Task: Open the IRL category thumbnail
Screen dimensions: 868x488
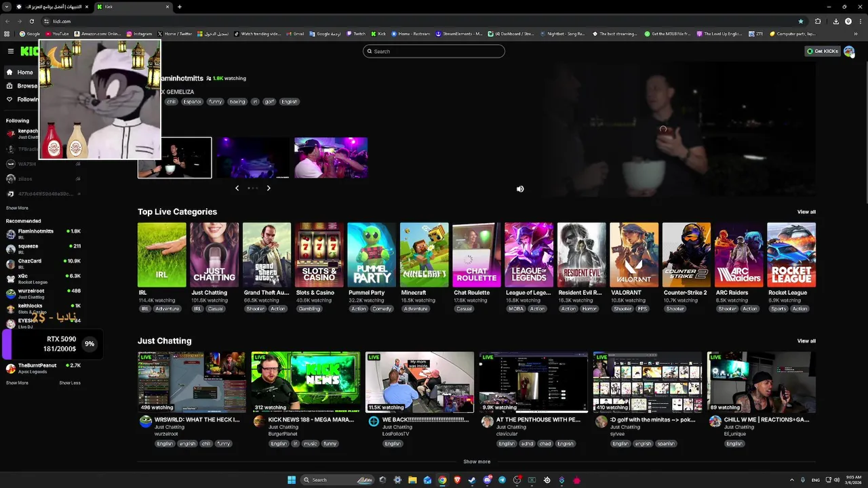Action: click(161, 255)
